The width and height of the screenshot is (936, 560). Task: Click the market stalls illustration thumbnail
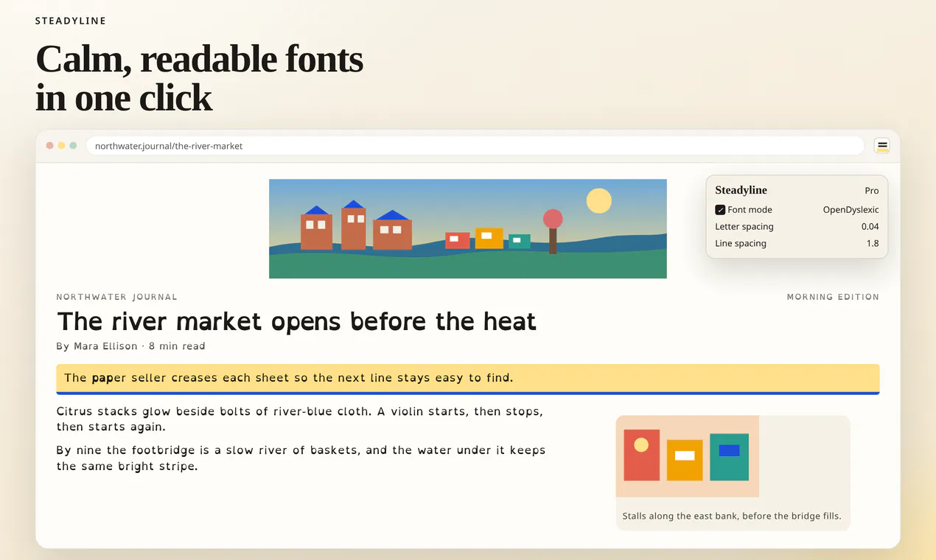(688, 456)
